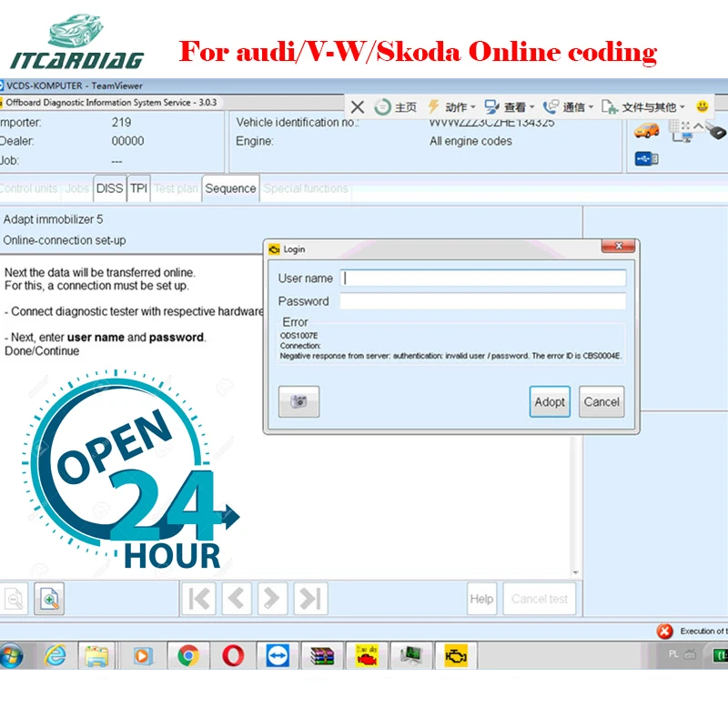Click the zoom in document icon
This screenshot has height=728, width=728.
[x=49, y=599]
